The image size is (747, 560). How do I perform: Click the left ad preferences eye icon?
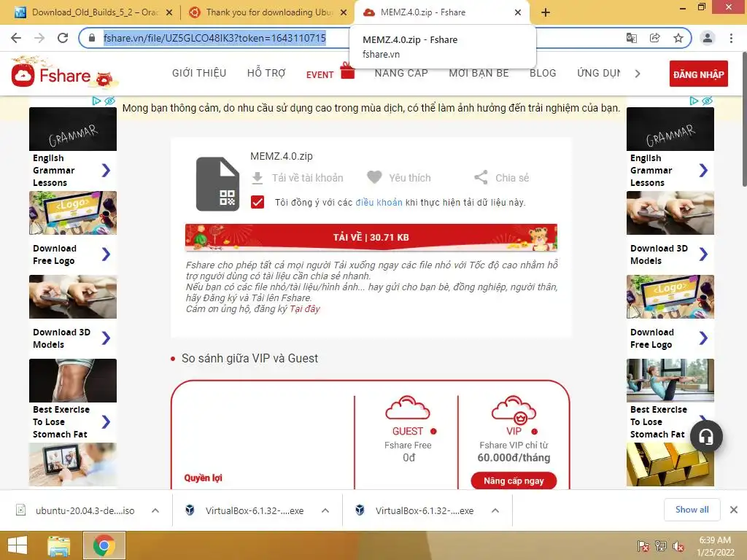[x=109, y=101]
